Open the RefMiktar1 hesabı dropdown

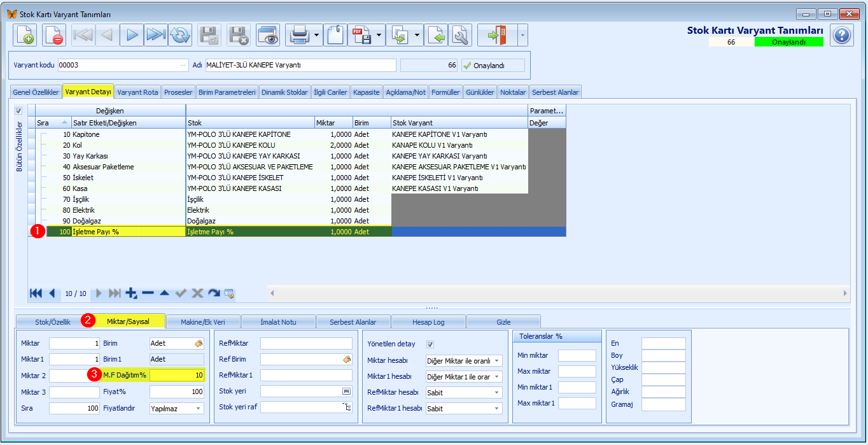[496, 409]
